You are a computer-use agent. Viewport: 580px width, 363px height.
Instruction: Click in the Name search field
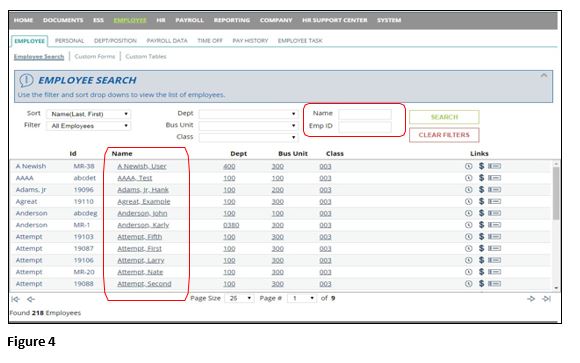pyautogui.click(x=365, y=114)
